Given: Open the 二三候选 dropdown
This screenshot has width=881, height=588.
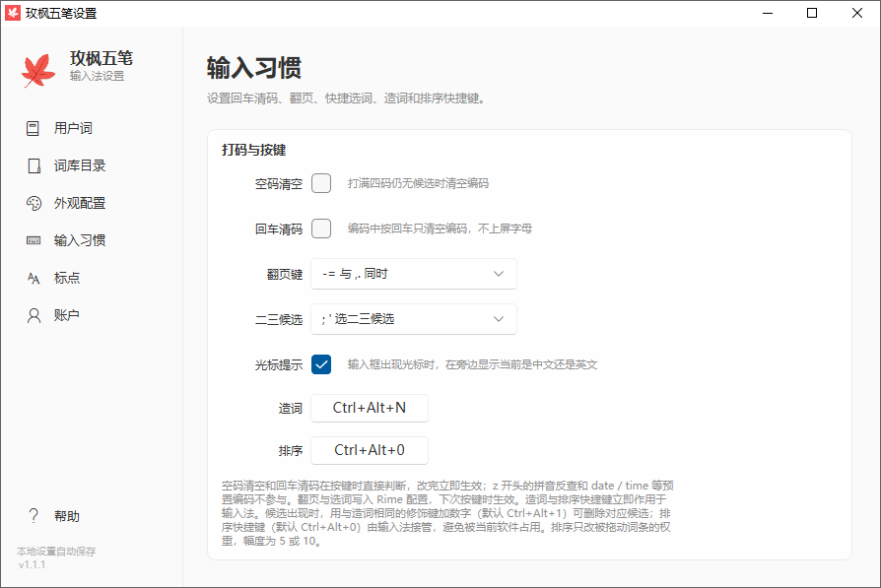Looking at the screenshot, I should 414,319.
